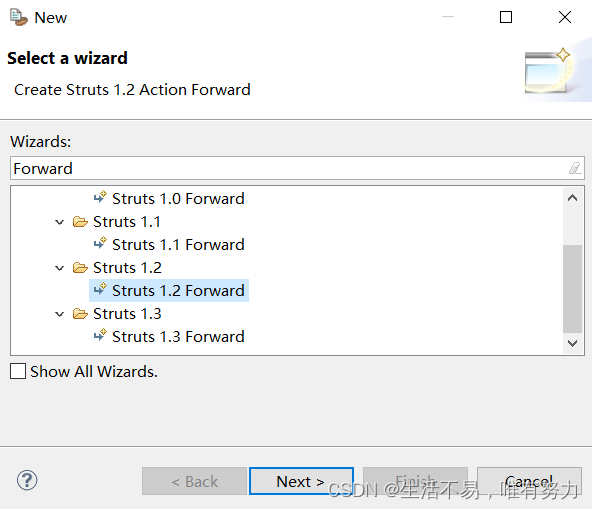Click the wizard list vertical scrollbar thumb
Screen dimensions: 592x509
tap(572, 289)
